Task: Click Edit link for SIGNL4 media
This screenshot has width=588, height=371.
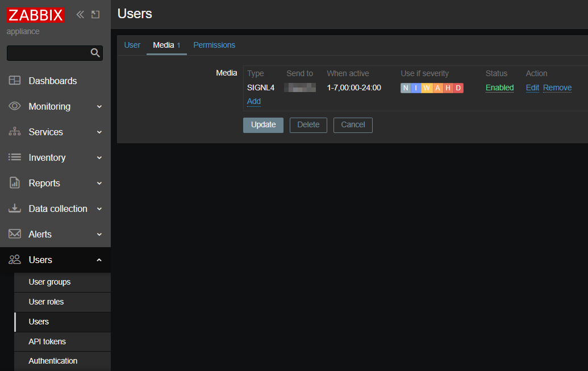Action: coord(532,87)
